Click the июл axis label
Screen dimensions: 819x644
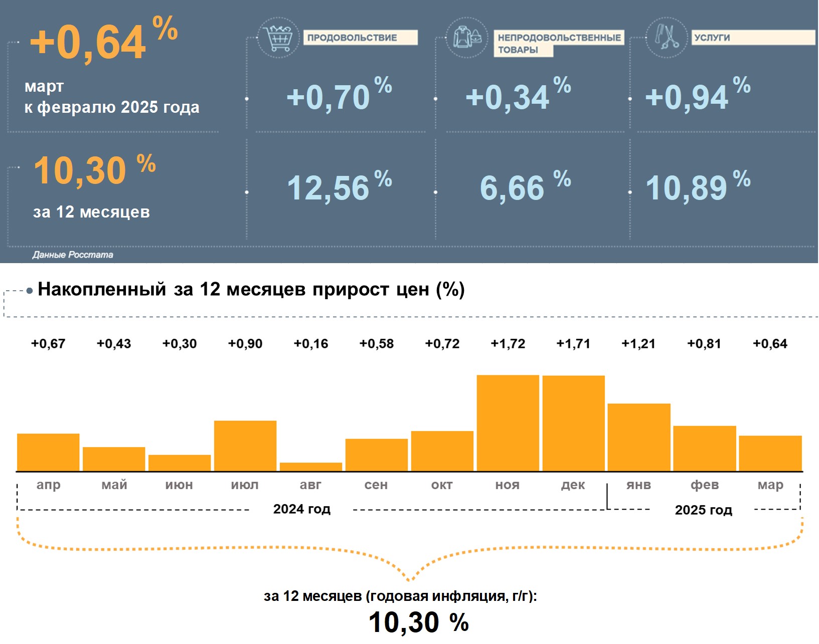tap(245, 485)
